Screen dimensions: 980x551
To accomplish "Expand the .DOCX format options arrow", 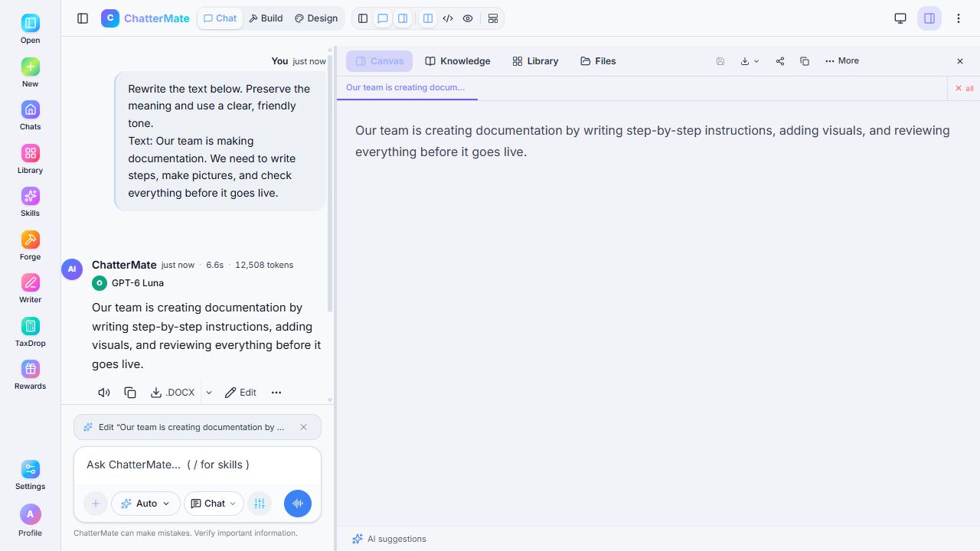I will [x=209, y=393].
